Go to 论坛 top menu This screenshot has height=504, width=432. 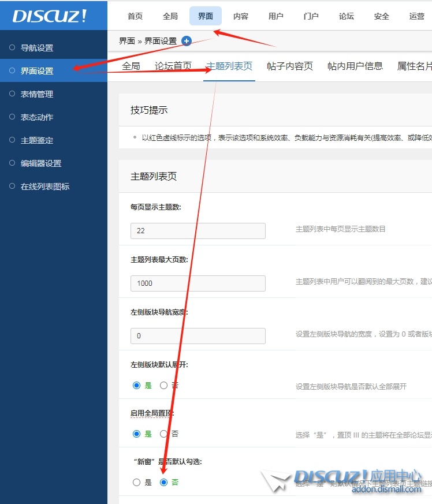(x=347, y=16)
